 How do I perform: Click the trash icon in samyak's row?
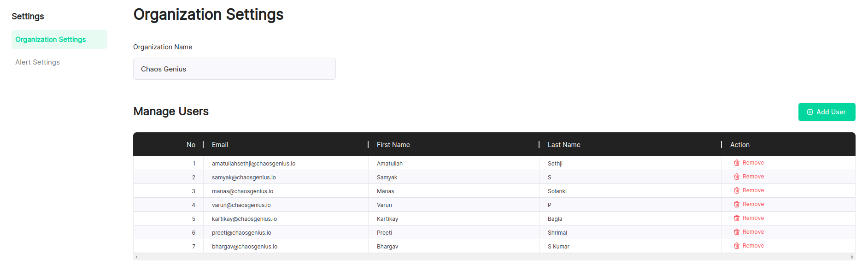(737, 177)
